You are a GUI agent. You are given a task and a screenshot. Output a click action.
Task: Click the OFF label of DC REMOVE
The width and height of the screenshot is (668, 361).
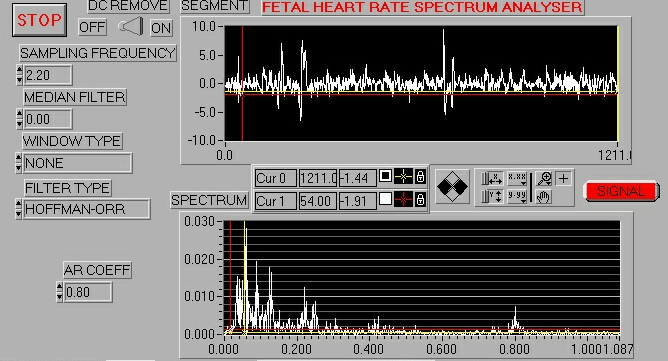pos(92,27)
